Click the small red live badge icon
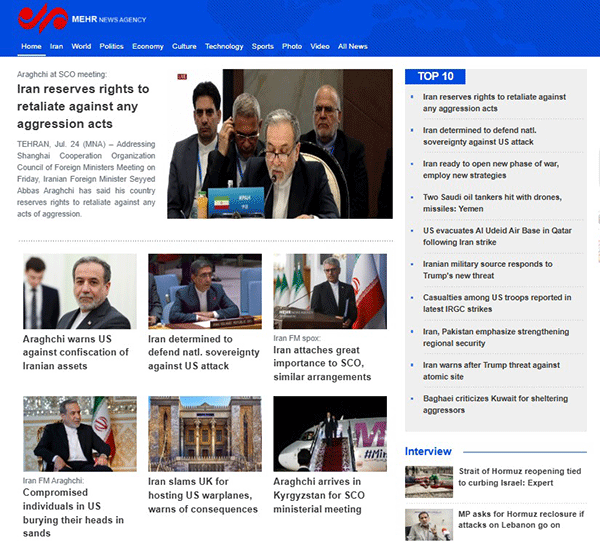 [182, 77]
